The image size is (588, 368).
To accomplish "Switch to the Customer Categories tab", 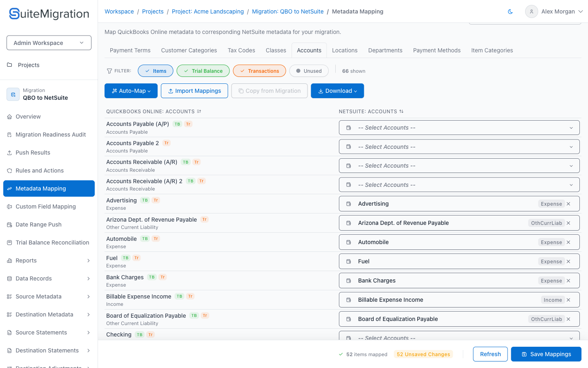I will (189, 50).
